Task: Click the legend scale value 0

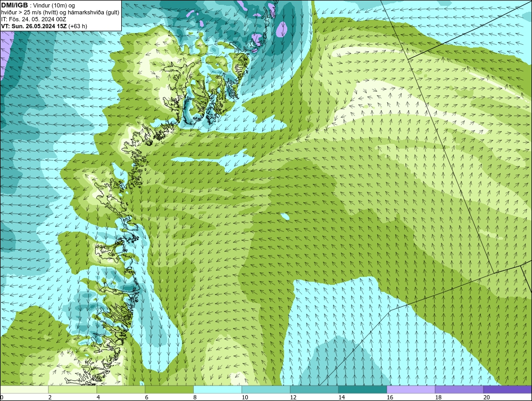Action: tap(2, 397)
